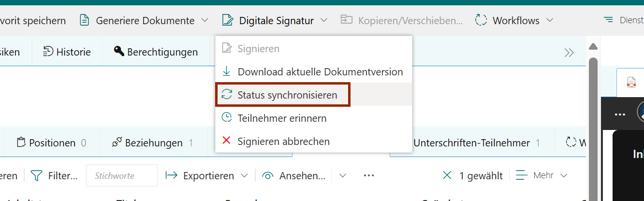
Task: Click the Generiere Dokumente document icon
Action: click(85, 20)
